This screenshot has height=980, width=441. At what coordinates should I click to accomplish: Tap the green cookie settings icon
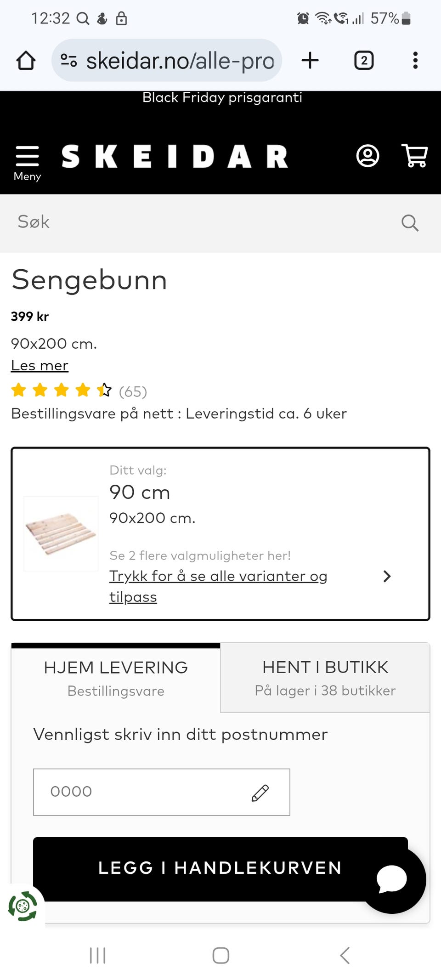tap(22, 906)
